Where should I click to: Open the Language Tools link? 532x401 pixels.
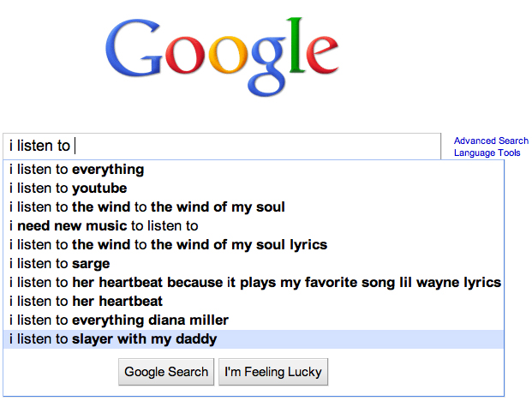487,153
